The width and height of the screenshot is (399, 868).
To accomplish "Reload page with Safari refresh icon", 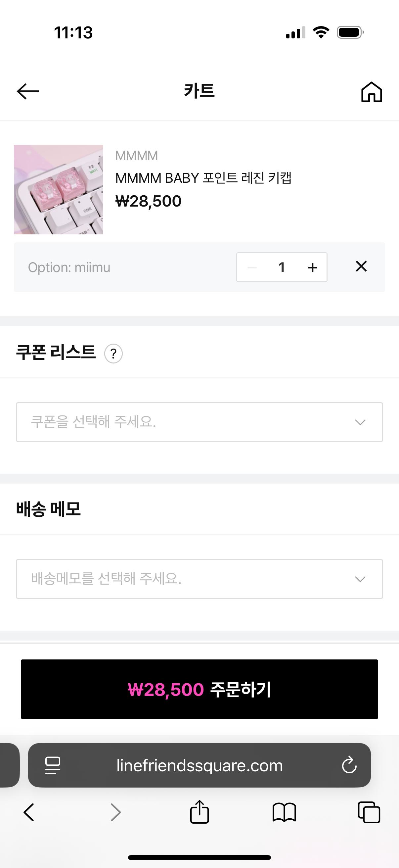I will click(349, 765).
